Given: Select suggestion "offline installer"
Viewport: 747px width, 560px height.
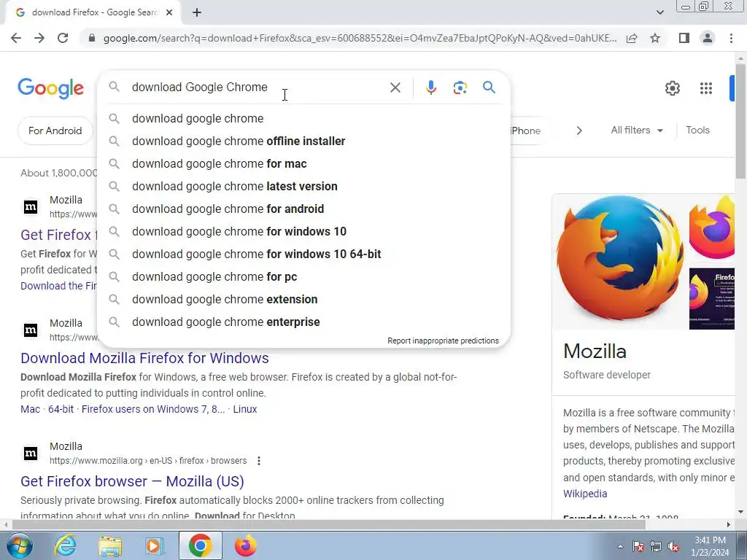Looking at the screenshot, I should (303, 141).
